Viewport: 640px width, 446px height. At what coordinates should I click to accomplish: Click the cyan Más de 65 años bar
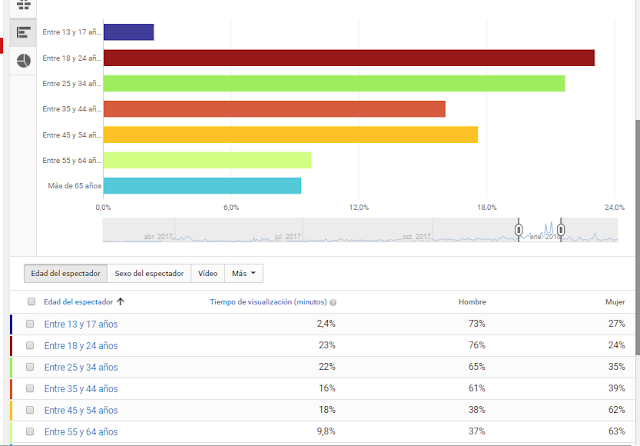click(x=201, y=185)
